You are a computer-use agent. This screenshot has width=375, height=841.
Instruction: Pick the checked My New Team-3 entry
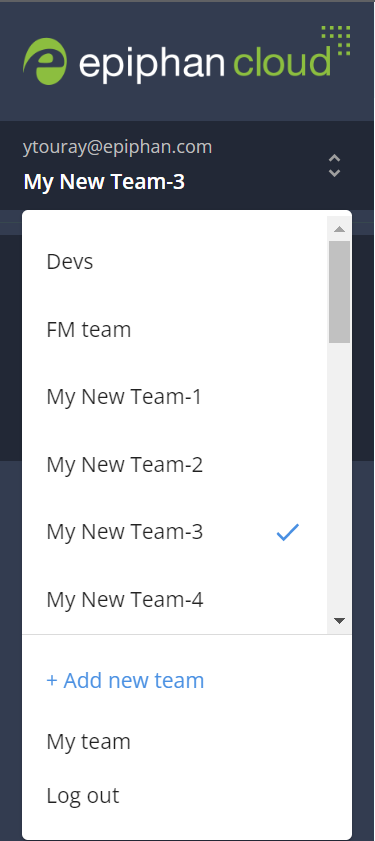click(174, 532)
